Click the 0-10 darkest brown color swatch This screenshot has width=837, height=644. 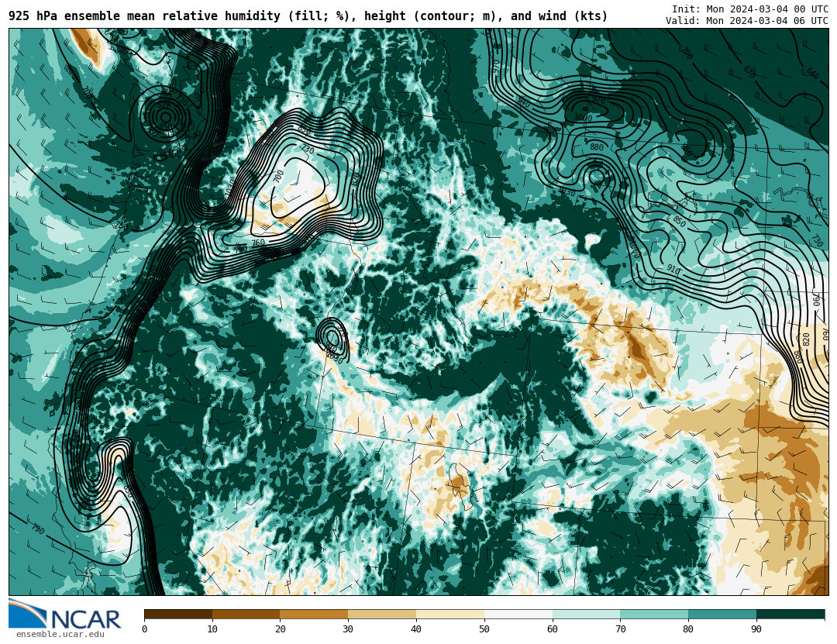(178, 615)
